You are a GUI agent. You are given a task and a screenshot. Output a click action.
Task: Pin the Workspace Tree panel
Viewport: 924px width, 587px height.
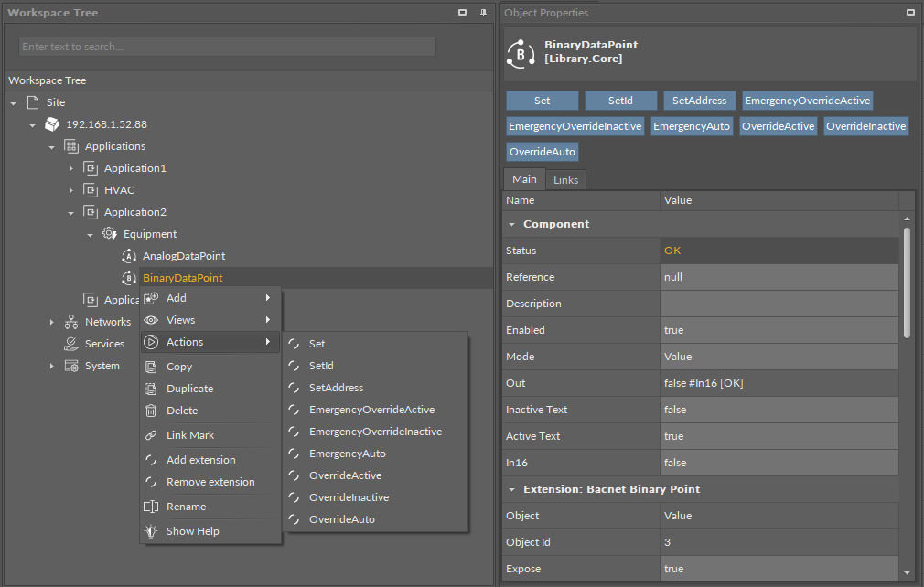point(483,13)
